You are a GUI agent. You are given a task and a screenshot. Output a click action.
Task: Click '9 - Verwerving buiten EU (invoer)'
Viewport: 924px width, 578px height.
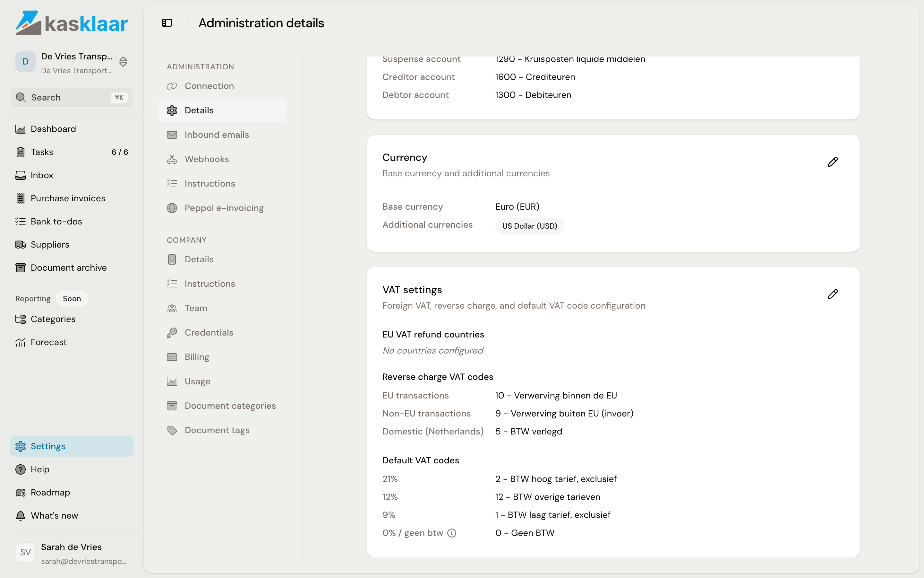click(x=564, y=414)
